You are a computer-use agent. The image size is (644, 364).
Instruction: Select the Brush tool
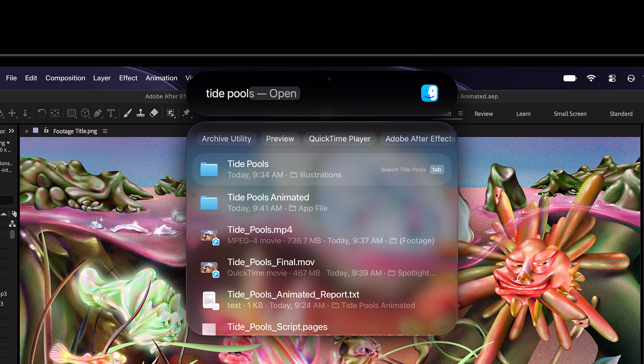[x=127, y=113]
